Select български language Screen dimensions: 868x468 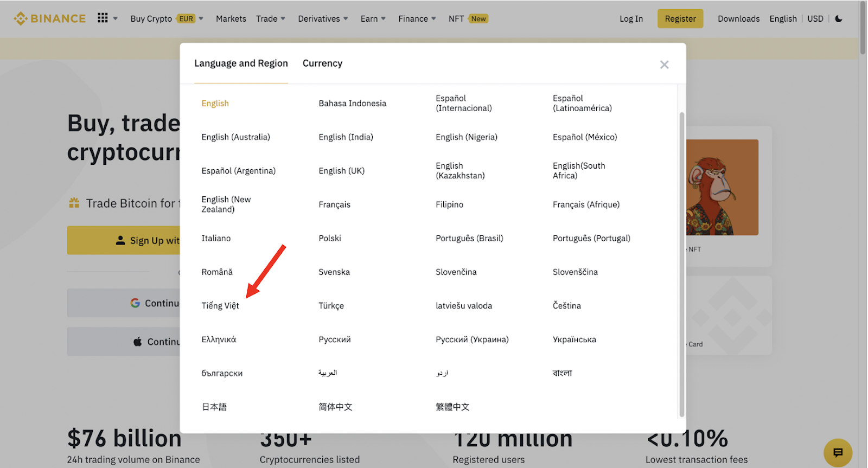click(222, 373)
